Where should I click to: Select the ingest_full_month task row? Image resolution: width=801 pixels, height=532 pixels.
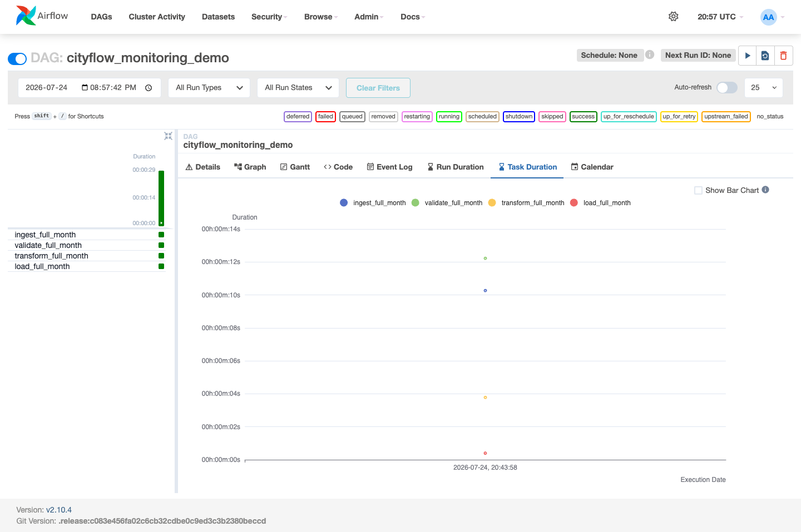point(86,235)
